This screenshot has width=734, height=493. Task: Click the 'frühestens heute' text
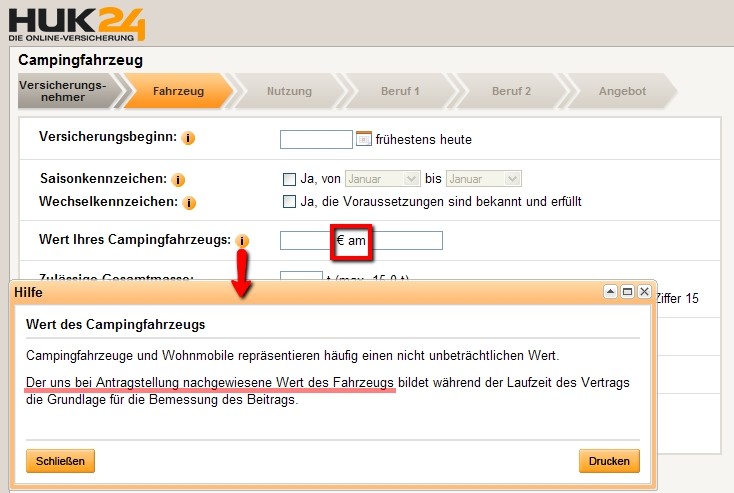point(423,140)
